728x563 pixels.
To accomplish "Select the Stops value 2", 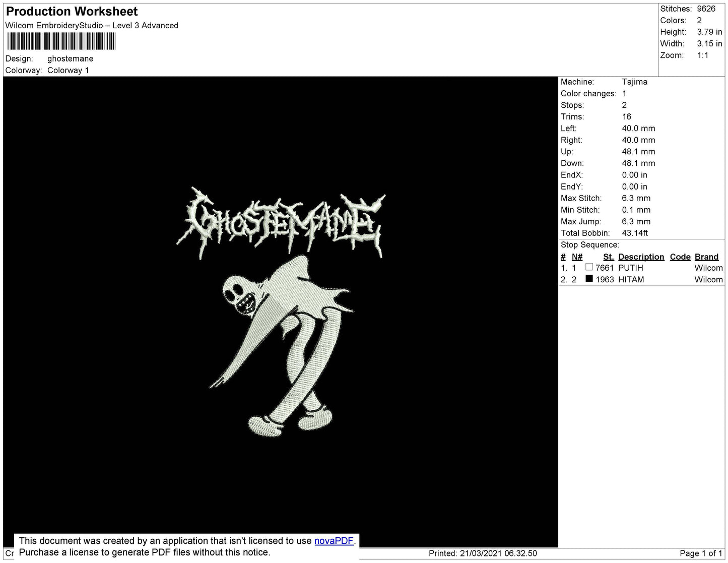I will click(x=624, y=105).
